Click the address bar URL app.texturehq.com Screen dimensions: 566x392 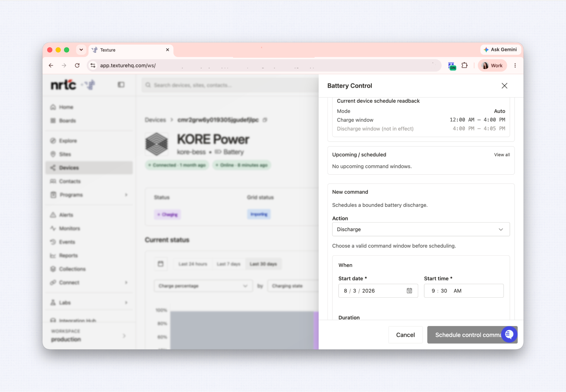(128, 65)
